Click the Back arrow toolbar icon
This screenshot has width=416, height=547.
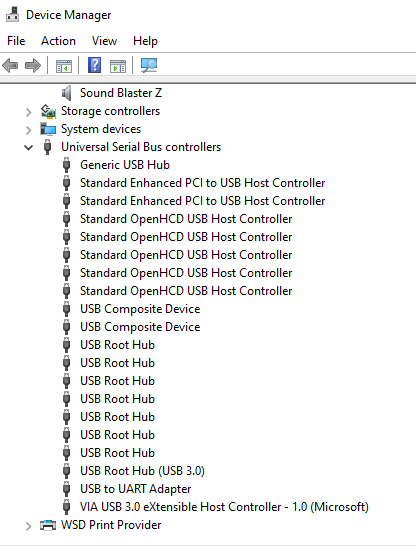[10, 66]
